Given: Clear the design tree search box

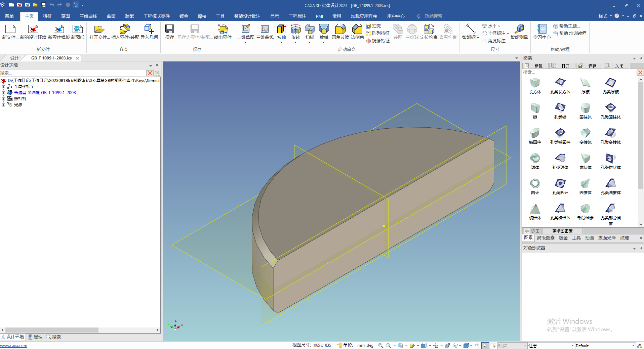Looking at the screenshot, I should pos(150,73).
